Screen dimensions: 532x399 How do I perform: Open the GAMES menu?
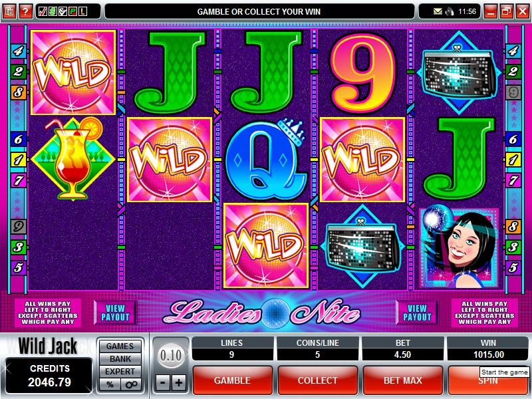pos(120,346)
